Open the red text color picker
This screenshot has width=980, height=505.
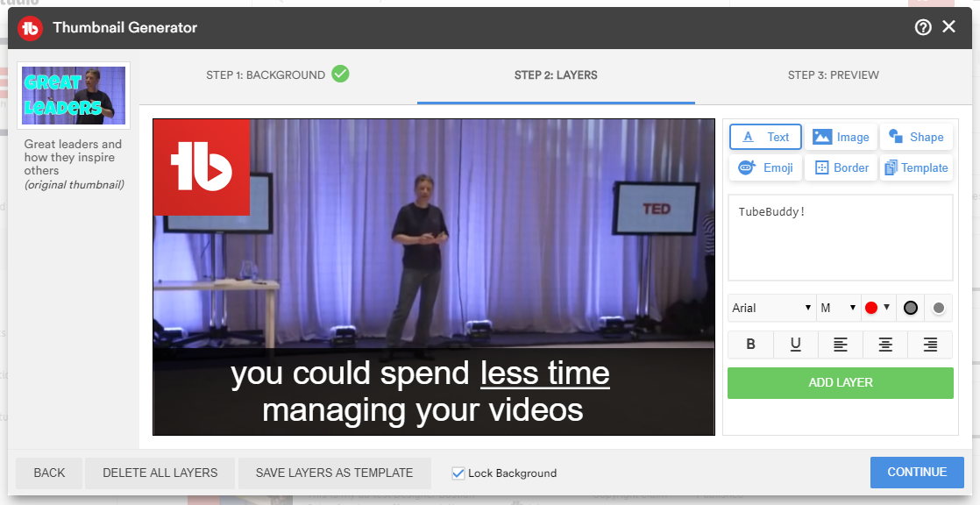click(x=877, y=308)
